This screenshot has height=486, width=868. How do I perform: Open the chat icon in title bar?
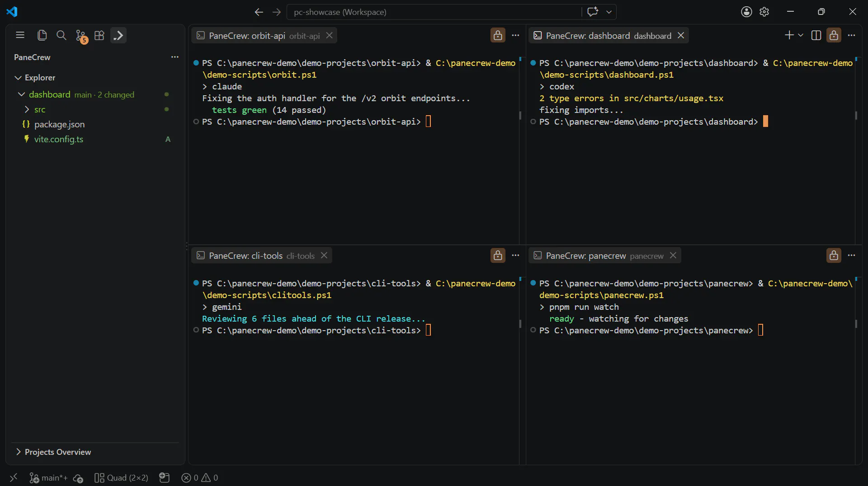[592, 12]
